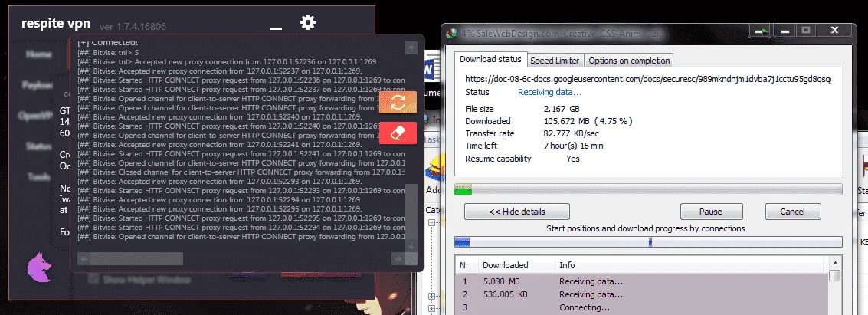Click the log line 'Bitvise: tnl> S'
This screenshot has width=868, height=315.
click(109, 53)
